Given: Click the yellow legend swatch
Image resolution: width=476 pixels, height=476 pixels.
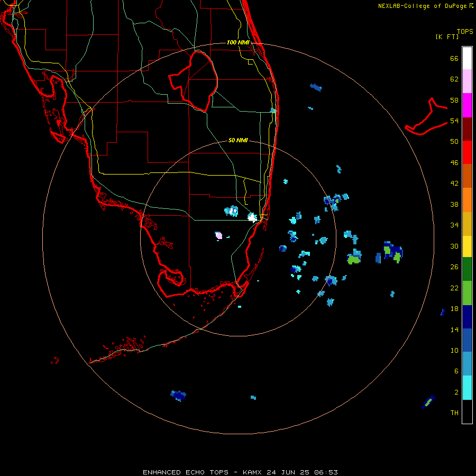Looking at the screenshot, I should point(467,246).
